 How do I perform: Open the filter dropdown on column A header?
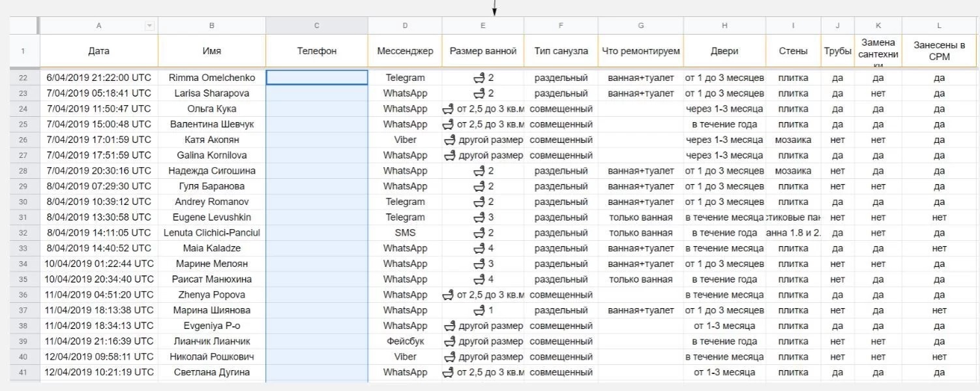click(150, 25)
